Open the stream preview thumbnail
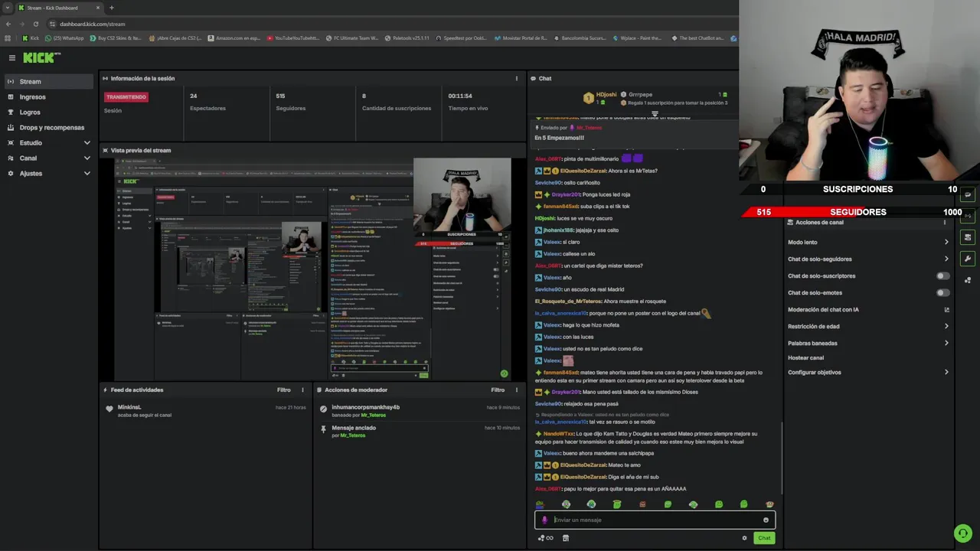The image size is (980, 551). click(312, 269)
